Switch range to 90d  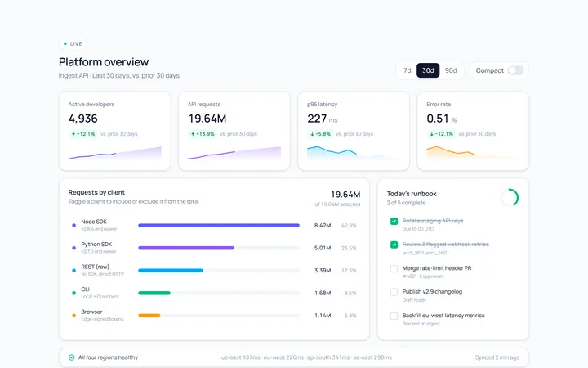click(x=451, y=70)
